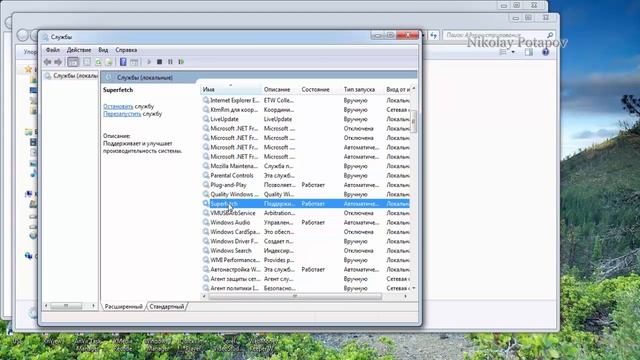The width and height of the screenshot is (640, 360).
Task: Select the Mozilla Maintena... service
Action: click(x=306, y=166)
